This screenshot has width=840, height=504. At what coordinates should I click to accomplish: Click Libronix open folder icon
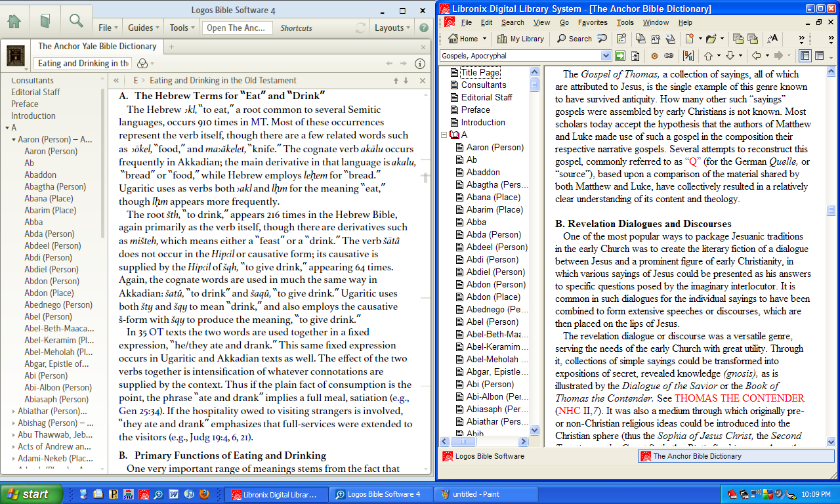coord(711,39)
